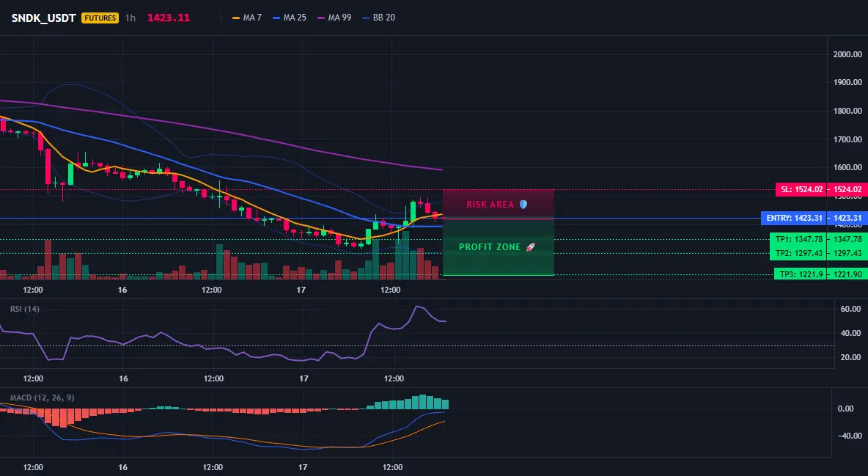Click the RISK AREA zone label
Viewport: 868px width, 476px height.
pyautogui.click(x=490, y=205)
